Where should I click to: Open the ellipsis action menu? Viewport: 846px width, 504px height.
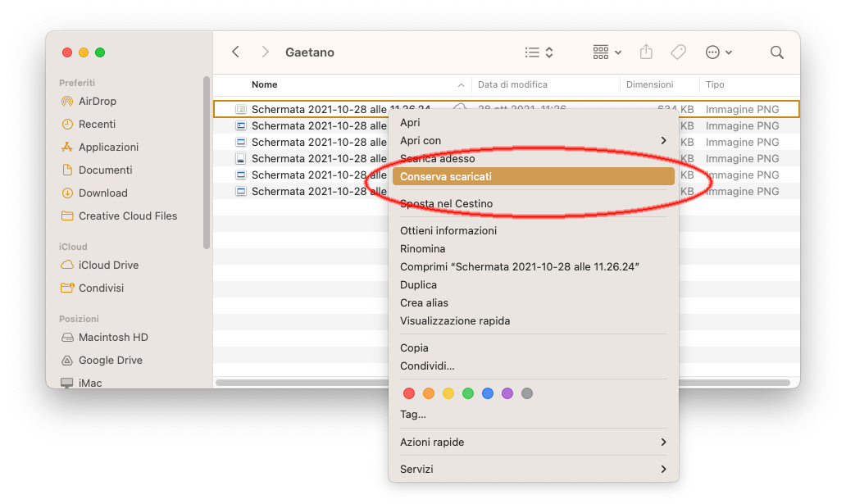(x=719, y=52)
